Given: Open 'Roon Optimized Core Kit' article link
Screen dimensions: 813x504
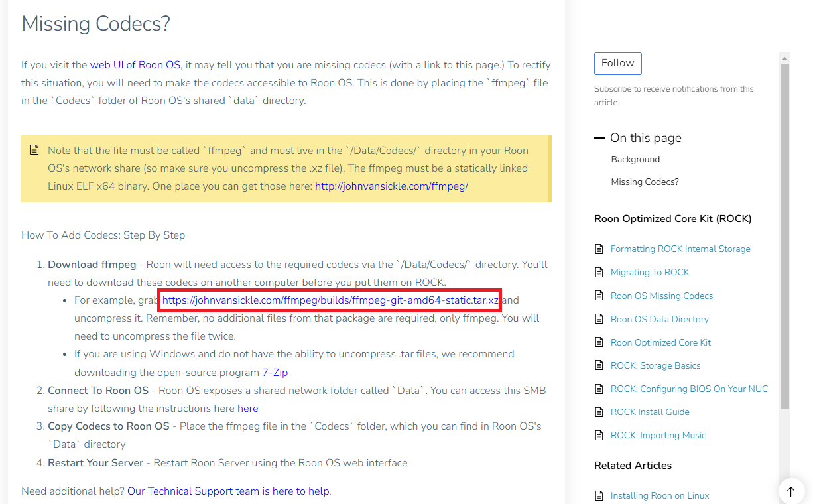Looking at the screenshot, I should 660,343.
